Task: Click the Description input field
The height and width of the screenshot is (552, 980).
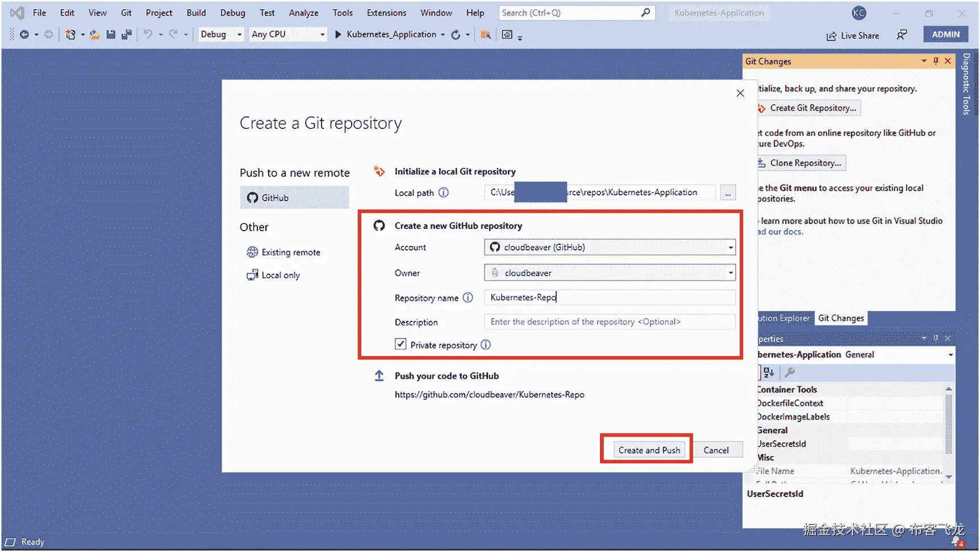Action: pos(610,321)
